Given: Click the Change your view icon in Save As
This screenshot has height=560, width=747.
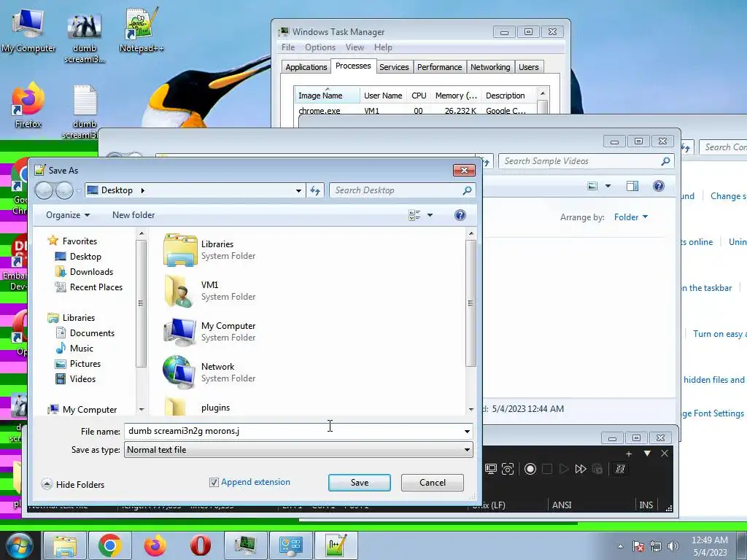Looking at the screenshot, I should pos(414,215).
